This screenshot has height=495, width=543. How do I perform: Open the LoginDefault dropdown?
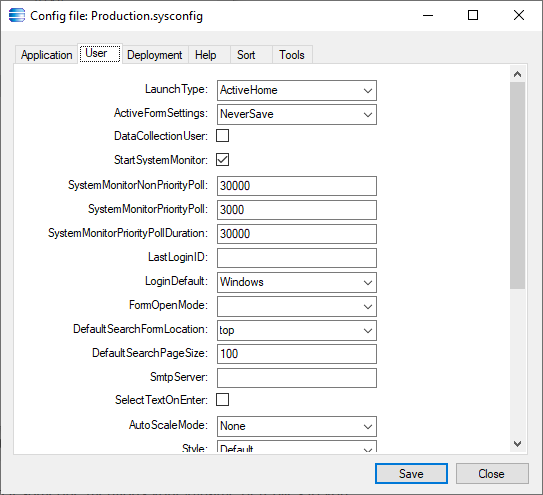click(297, 282)
